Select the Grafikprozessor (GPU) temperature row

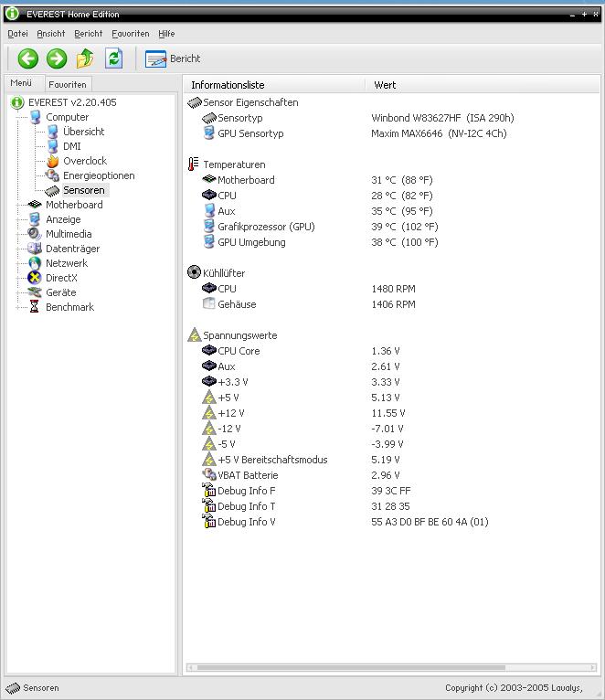(320, 227)
